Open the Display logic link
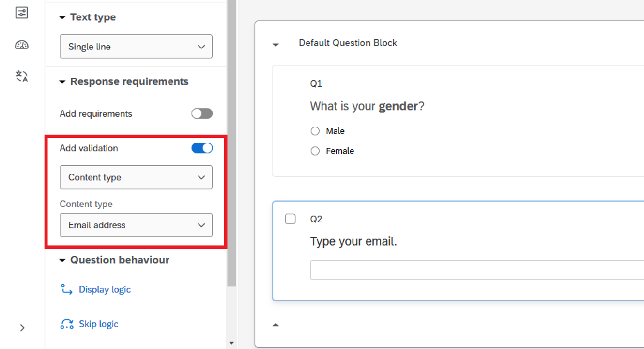 [x=105, y=289]
